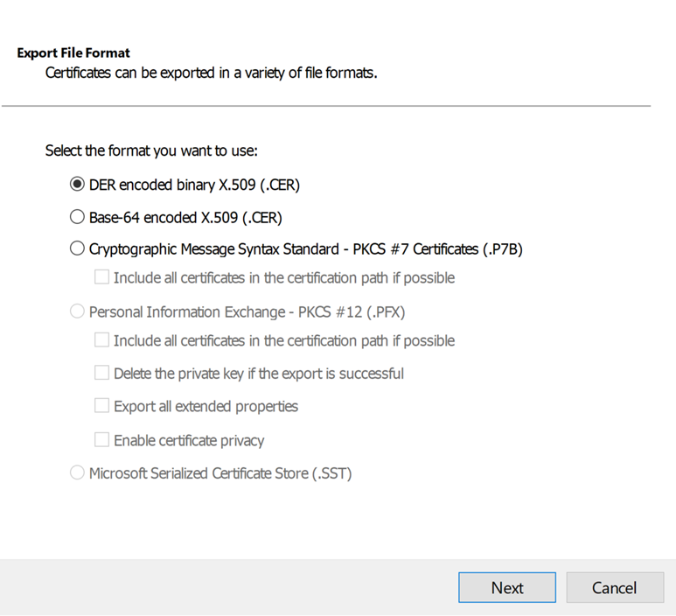Click the 'Export File Format' heading

click(x=73, y=53)
